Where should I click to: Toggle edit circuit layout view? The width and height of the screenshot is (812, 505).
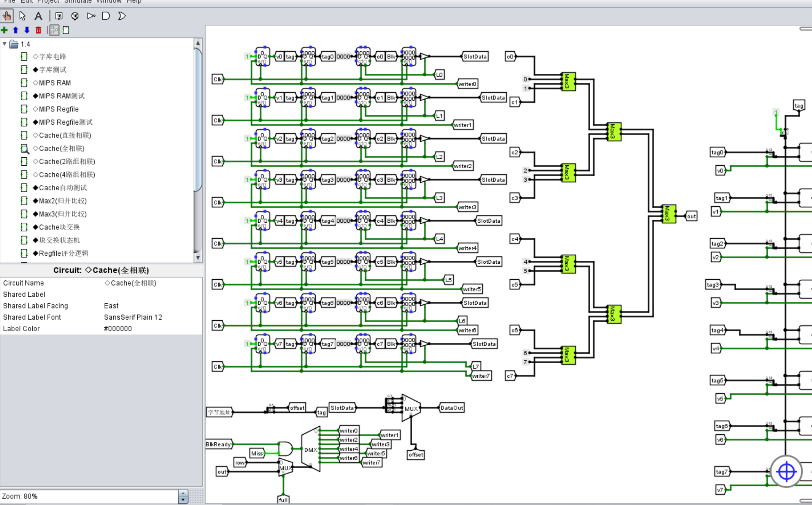54,30
